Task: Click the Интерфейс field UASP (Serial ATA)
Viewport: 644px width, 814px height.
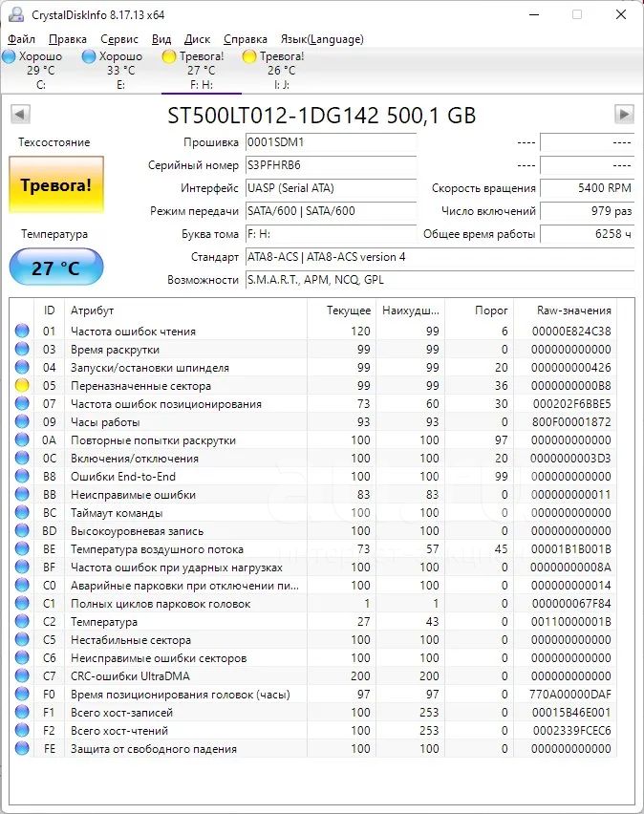Action: click(331, 188)
